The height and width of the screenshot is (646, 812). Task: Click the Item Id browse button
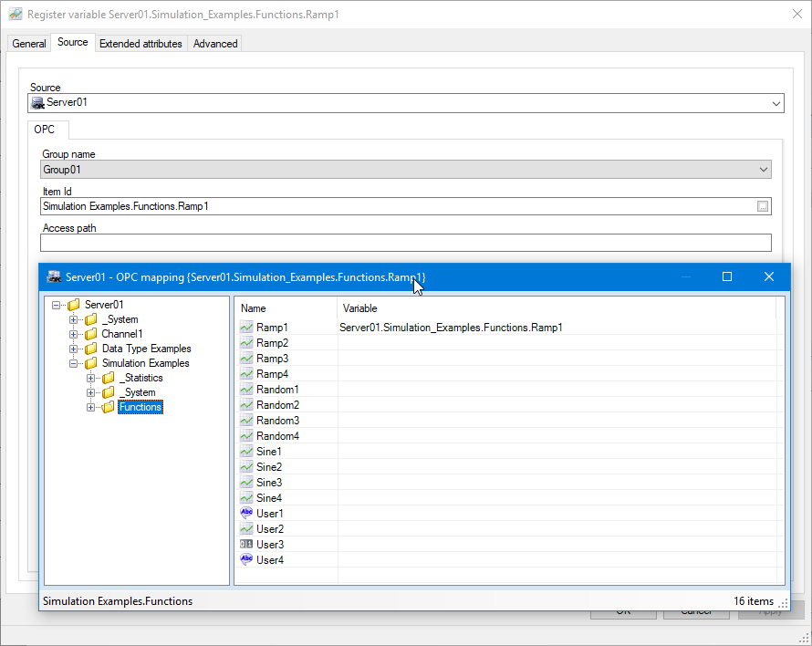pos(763,206)
